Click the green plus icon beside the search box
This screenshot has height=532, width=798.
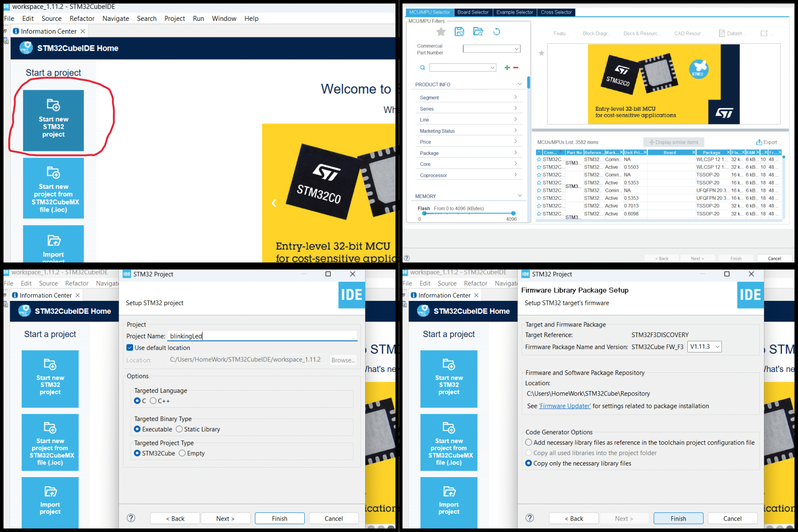click(x=507, y=68)
